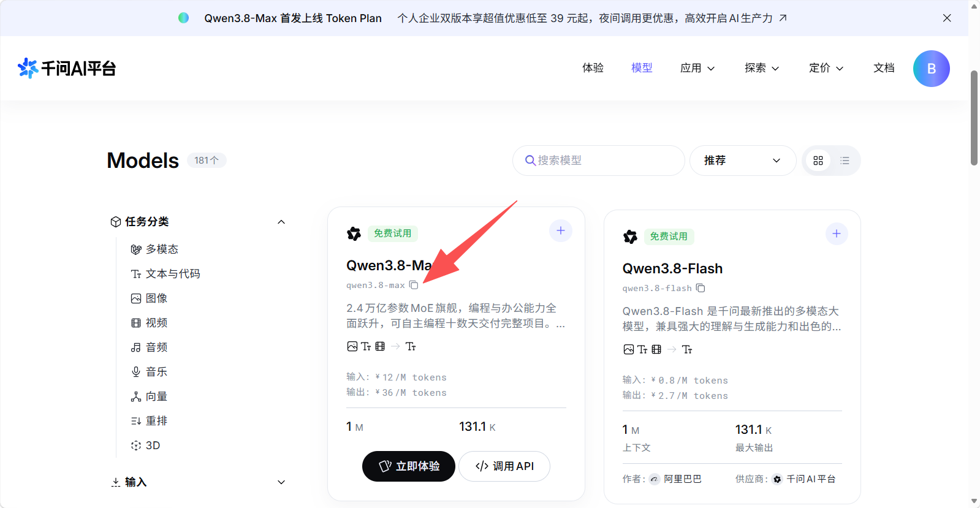The width and height of the screenshot is (980, 508).
Task: Add Qwen3.8-Flash with its plus icon
Action: (x=837, y=233)
